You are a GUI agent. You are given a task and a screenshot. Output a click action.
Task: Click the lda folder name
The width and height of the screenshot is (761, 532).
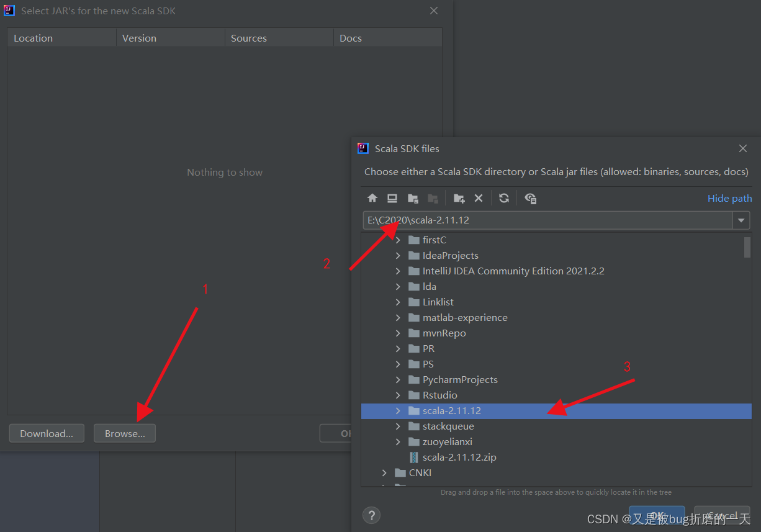[x=430, y=287]
